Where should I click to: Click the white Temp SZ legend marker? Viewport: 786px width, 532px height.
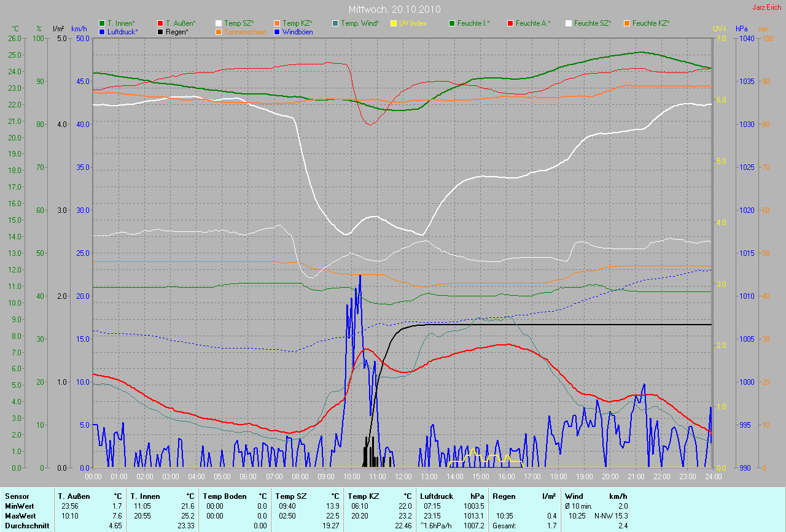[219, 23]
